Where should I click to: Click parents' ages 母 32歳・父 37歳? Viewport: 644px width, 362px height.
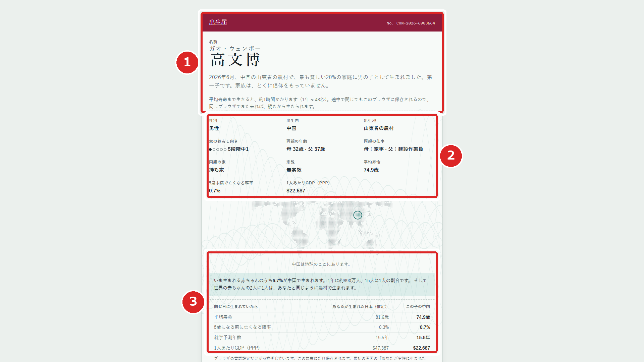click(x=306, y=149)
